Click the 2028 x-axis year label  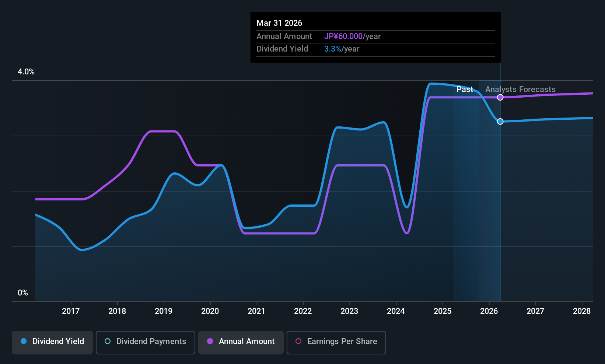pyautogui.click(x=582, y=311)
